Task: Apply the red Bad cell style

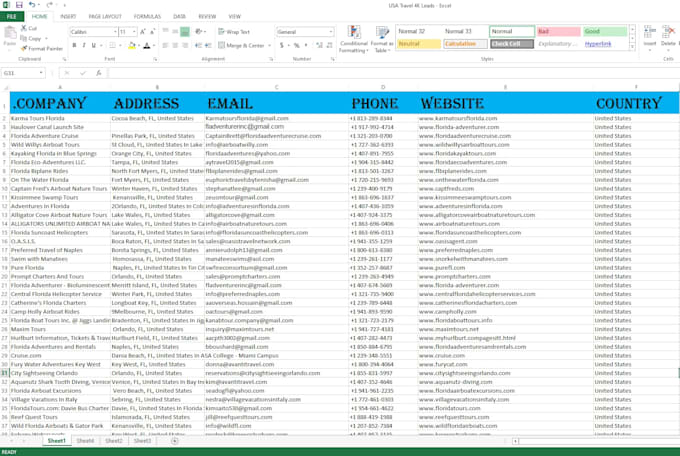Action: pyautogui.click(x=558, y=31)
